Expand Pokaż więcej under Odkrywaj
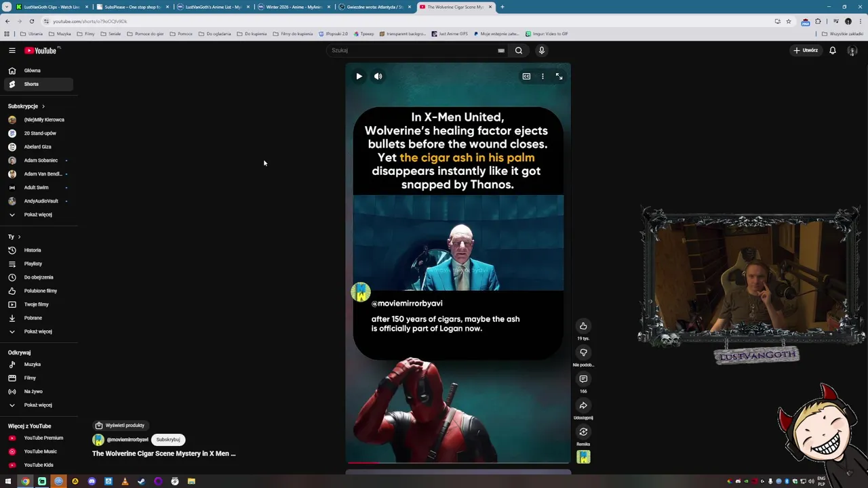The width and height of the screenshot is (868, 488). (x=38, y=405)
